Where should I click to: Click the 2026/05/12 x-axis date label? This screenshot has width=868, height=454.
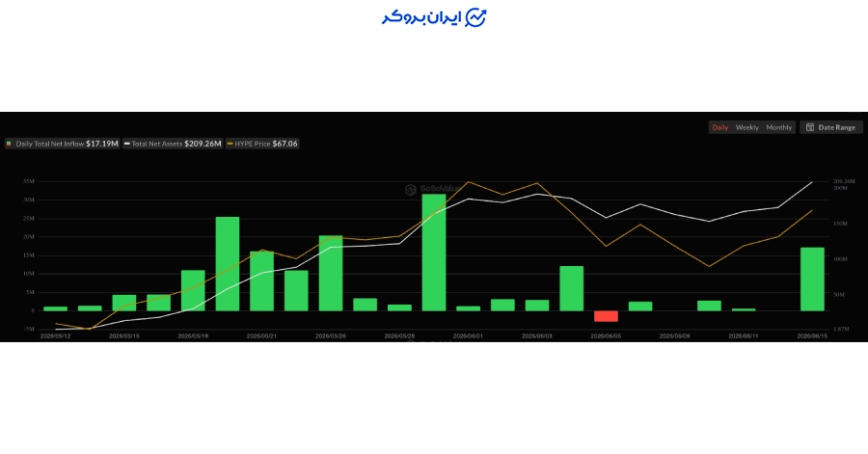pos(55,335)
